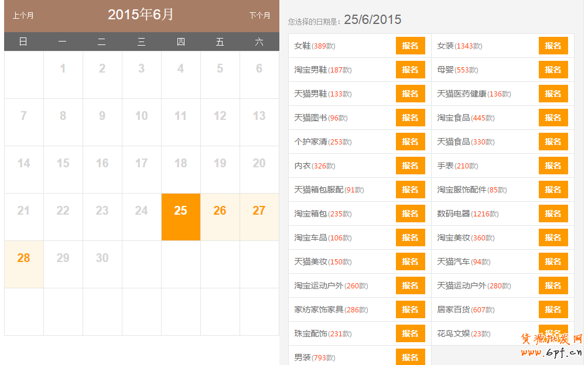
Task: Go to previous month via 上个月
Action: (x=23, y=16)
